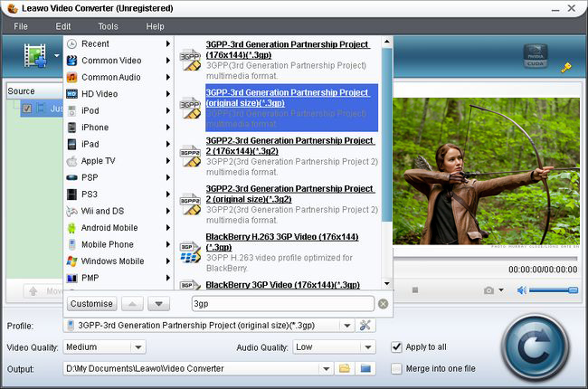Adjust the volume slider
Screen dimensions: 588x389
(x=554, y=290)
